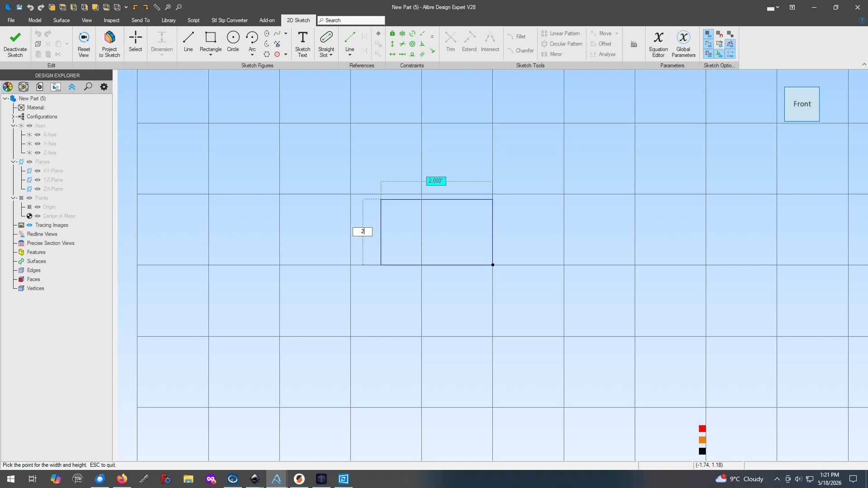
Task: Select Redline Views in explorer
Action: click(42, 234)
